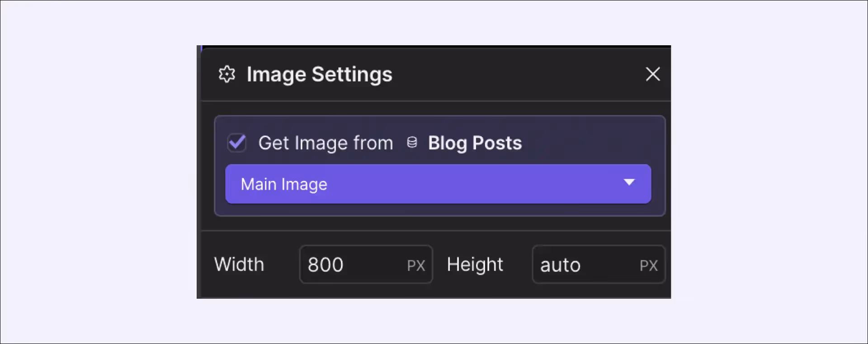This screenshot has width=868, height=344.
Task: Click the Width input showing 800
Action: click(x=366, y=264)
